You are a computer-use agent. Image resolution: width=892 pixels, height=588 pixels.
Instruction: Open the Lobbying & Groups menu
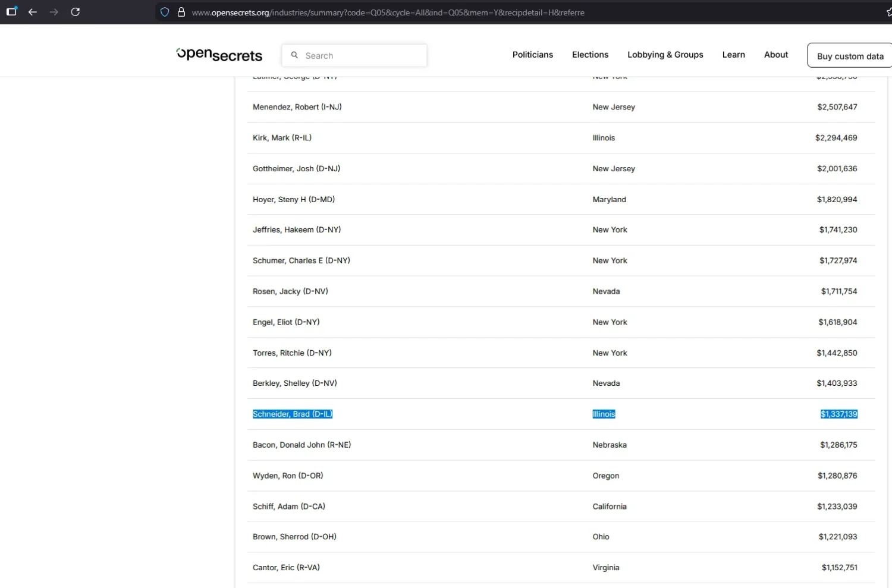pos(665,55)
